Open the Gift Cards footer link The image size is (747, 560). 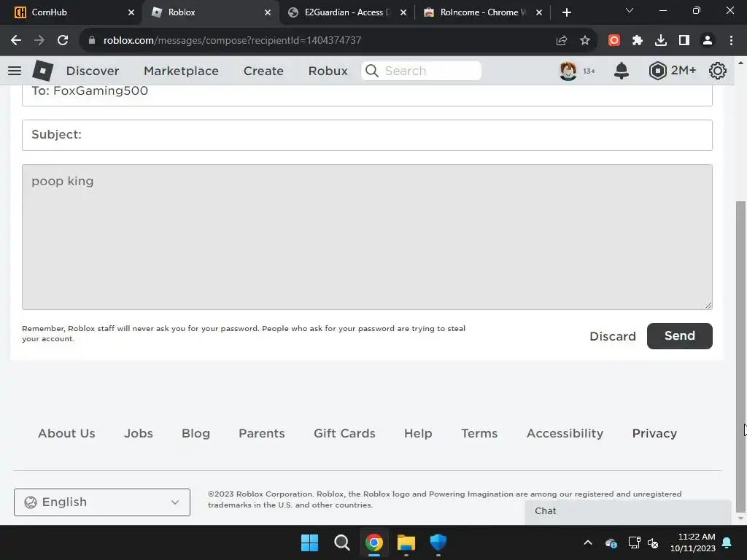pos(344,433)
